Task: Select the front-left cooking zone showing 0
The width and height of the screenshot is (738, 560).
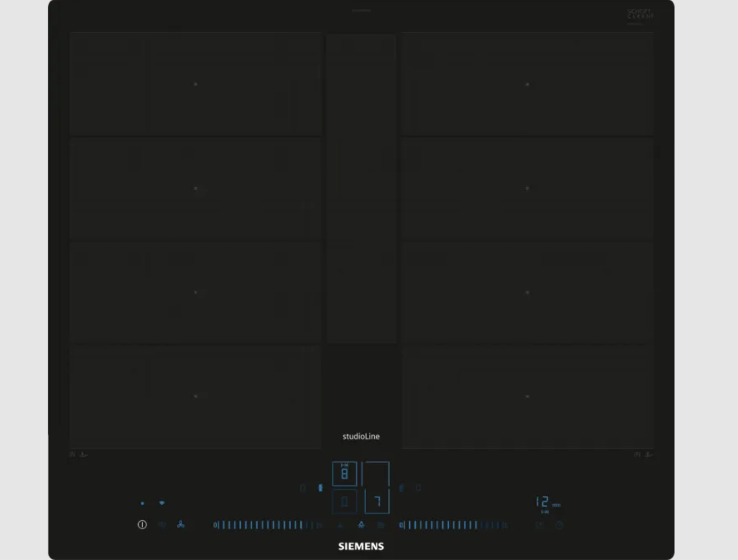Action: pos(344,502)
